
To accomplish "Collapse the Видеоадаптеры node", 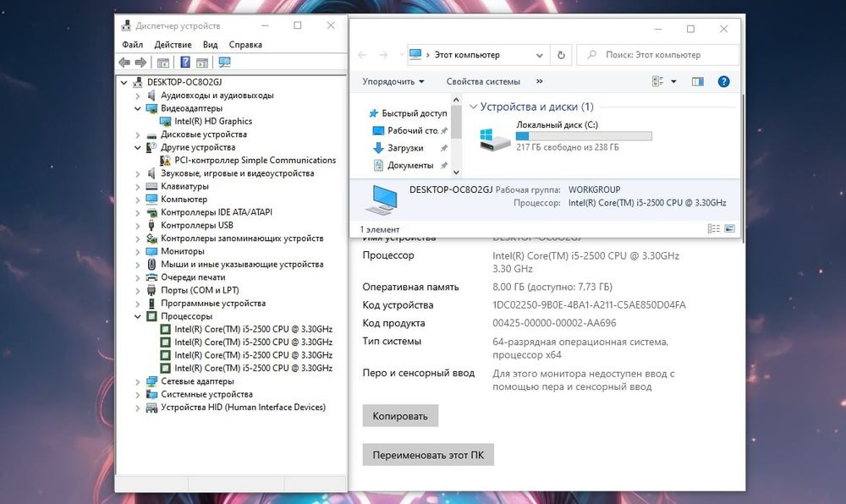I will click(138, 108).
